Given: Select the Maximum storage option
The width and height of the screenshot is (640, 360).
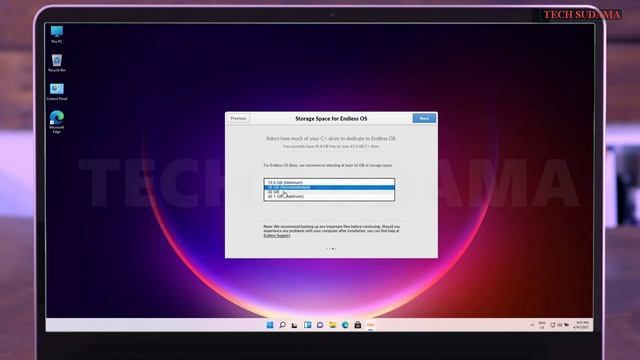Looking at the screenshot, I should (x=329, y=196).
